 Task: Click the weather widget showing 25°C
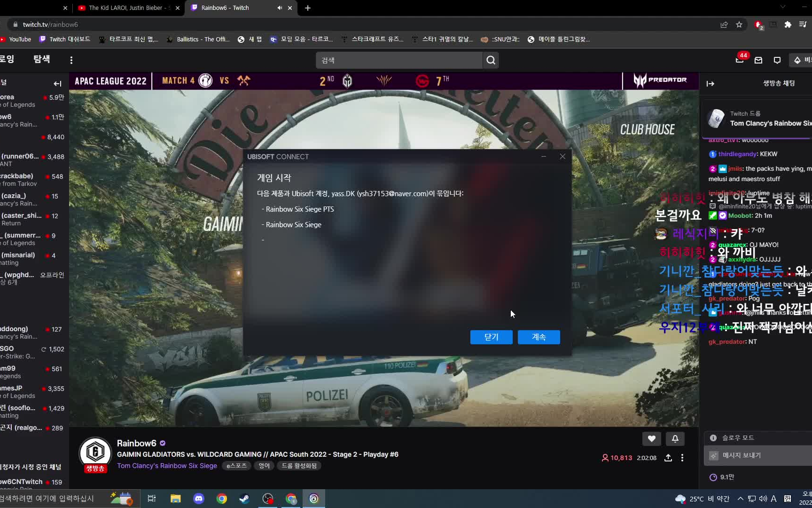coord(703,499)
